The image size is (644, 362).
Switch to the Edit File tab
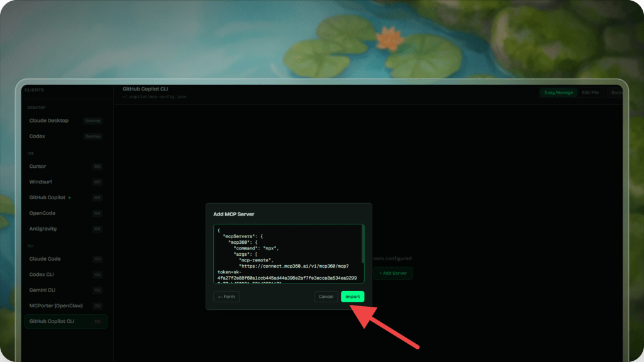[590, 92]
